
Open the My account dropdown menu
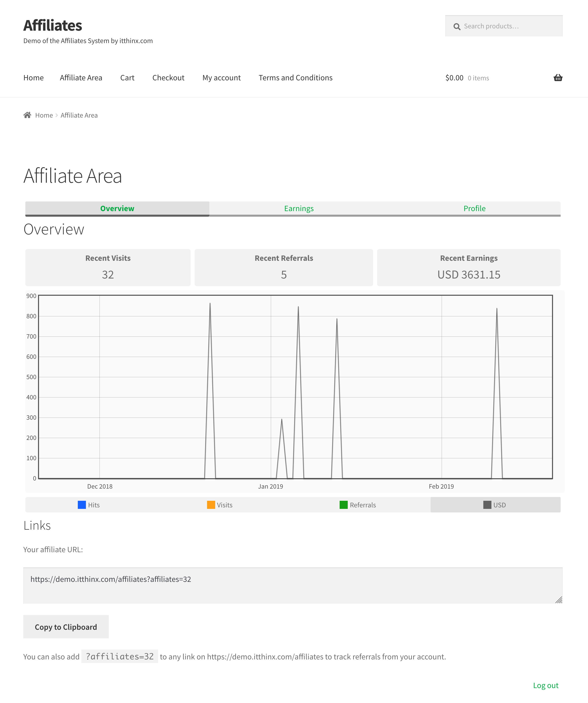221,77
